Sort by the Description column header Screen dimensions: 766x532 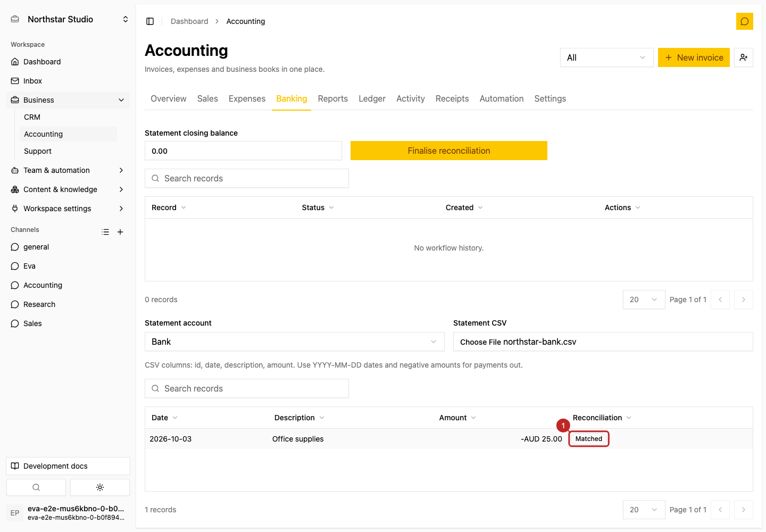pyautogui.click(x=299, y=418)
